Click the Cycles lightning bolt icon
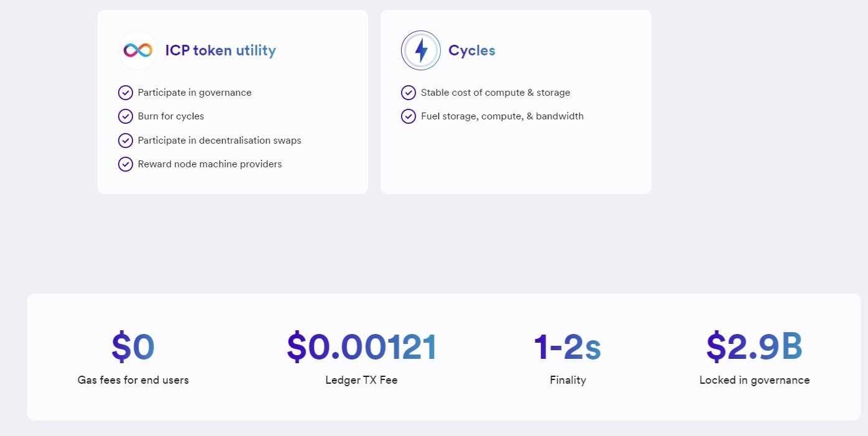868x436 pixels. pos(421,50)
